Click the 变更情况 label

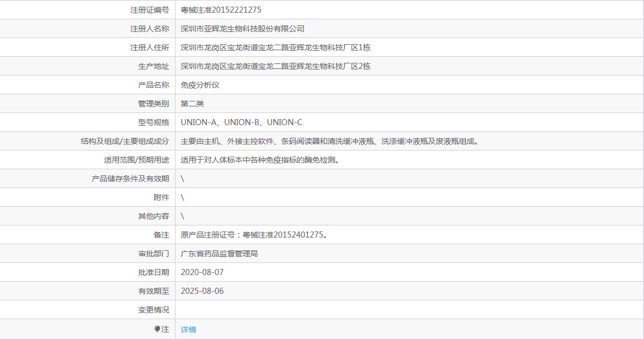[x=153, y=310]
